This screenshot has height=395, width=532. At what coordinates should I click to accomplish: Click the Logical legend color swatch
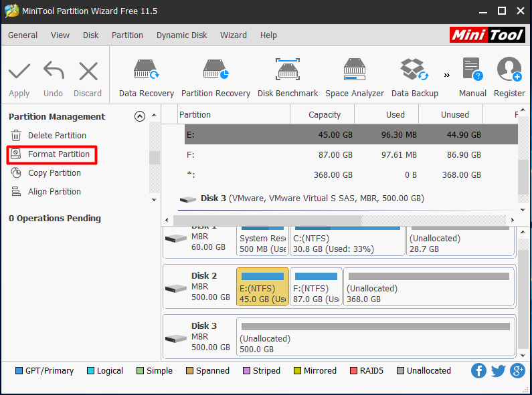[x=90, y=371]
